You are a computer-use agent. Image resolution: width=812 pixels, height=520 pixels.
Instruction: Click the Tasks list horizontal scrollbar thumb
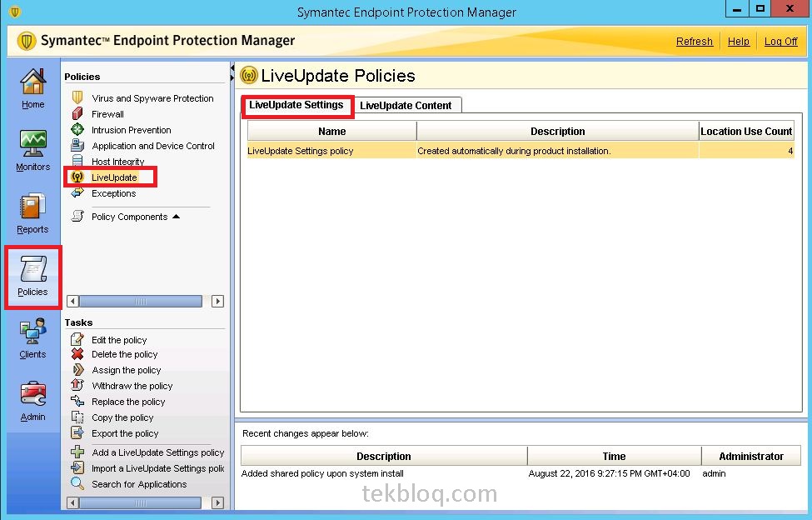141,502
